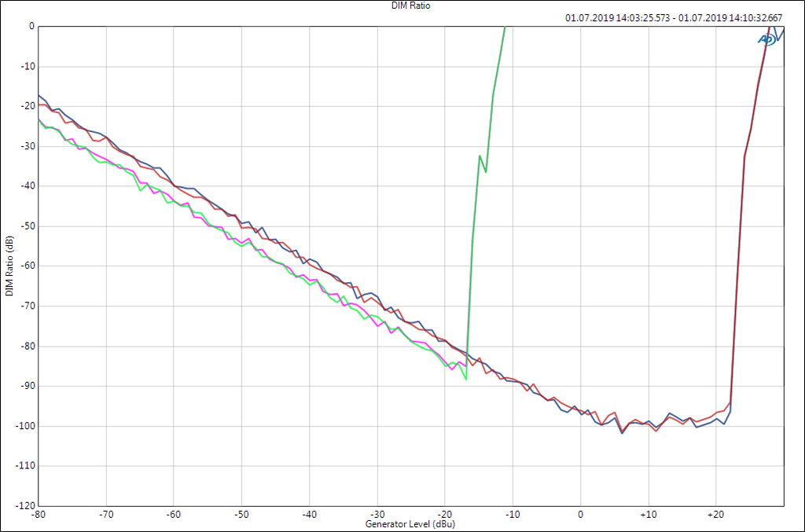Click the -80 tick on the horizontal axis
805x532 pixels.
(39, 514)
